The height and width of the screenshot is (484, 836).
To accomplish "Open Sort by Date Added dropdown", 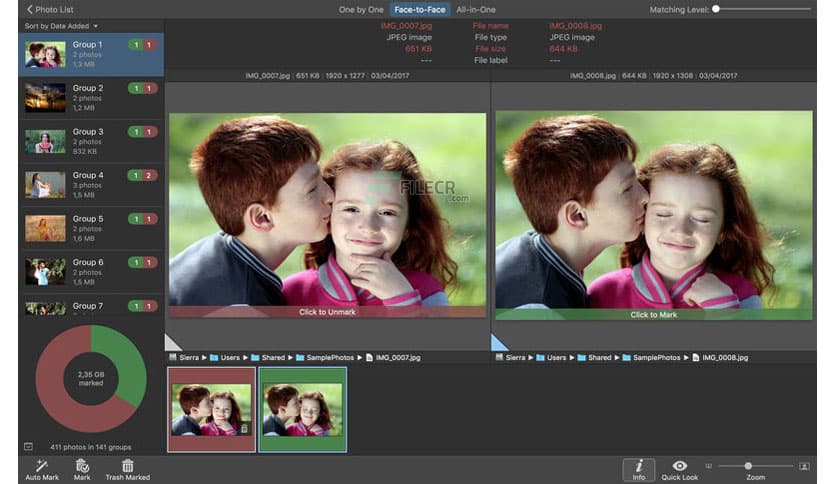I will pos(61,26).
